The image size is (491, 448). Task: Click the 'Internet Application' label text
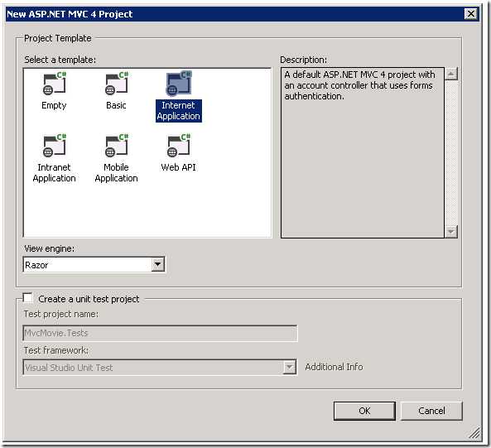coord(179,111)
